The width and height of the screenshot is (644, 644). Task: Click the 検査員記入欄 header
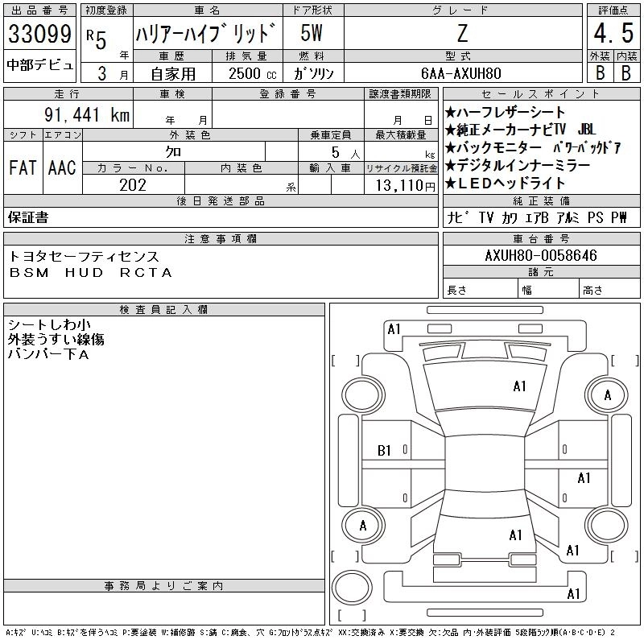[164, 310]
